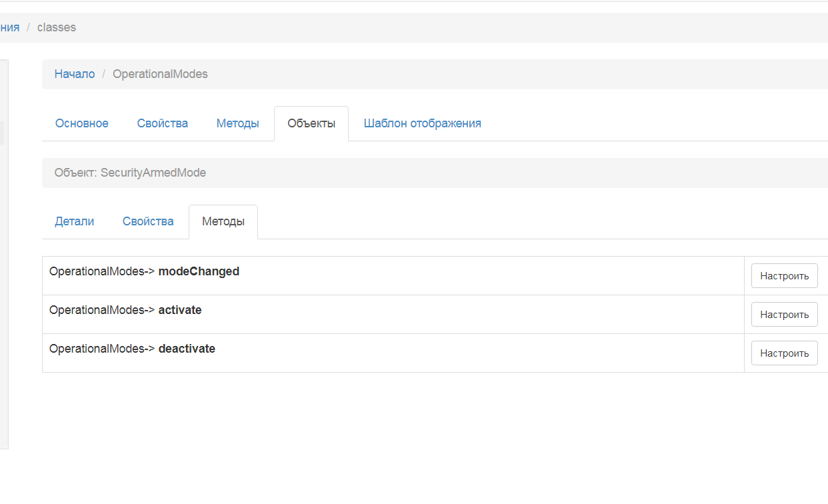Click the OperationalModes-> activate row text
The width and height of the screenshot is (828, 504).
[125, 310]
